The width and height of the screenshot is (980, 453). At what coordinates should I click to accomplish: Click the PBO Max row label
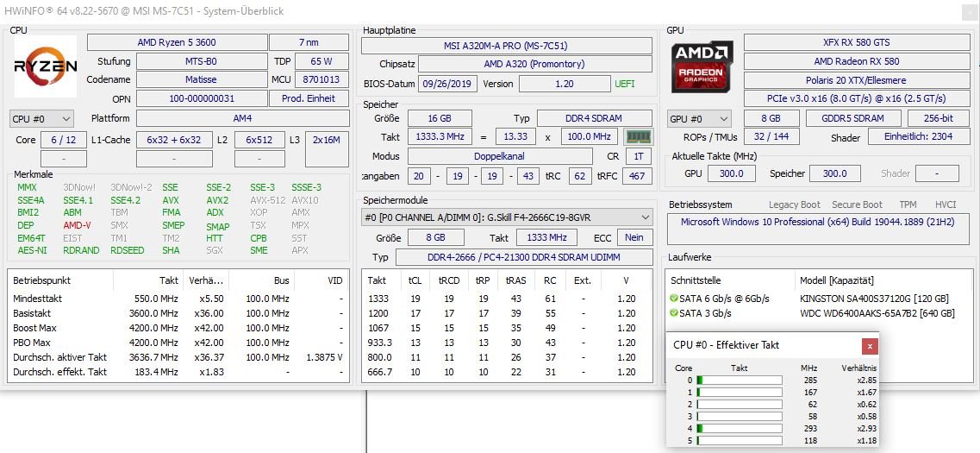32,343
